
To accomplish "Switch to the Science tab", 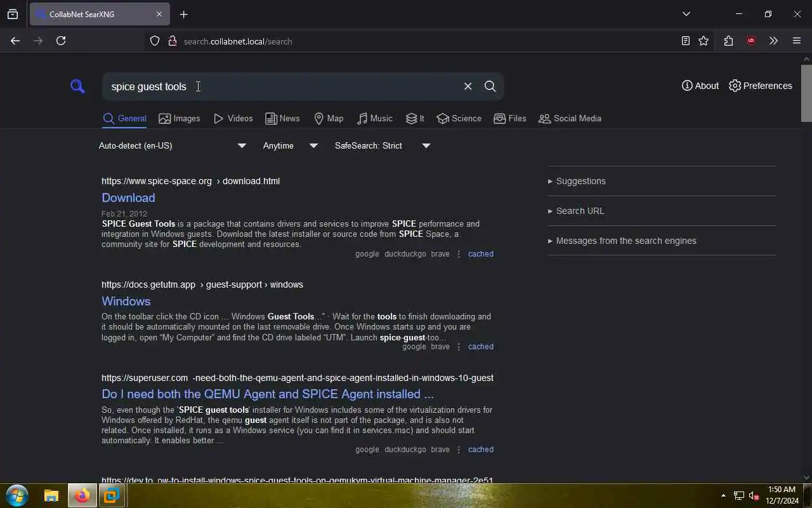I will [x=459, y=118].
